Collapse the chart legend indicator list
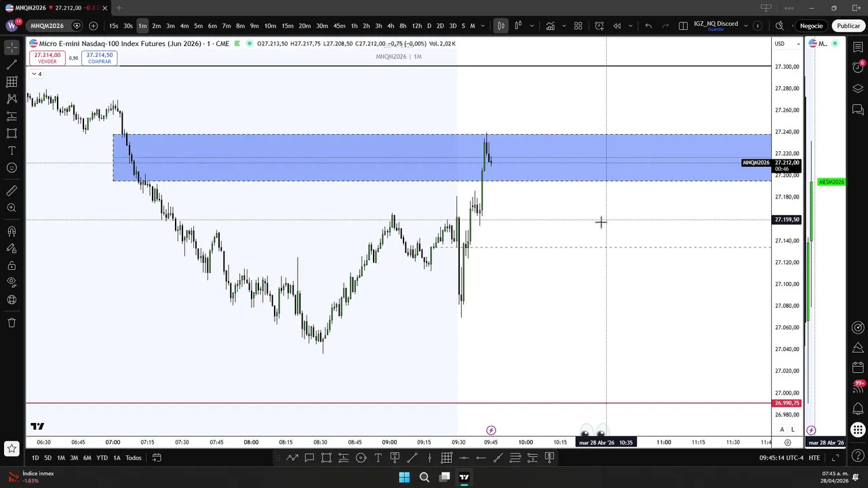The width and height of the screenshot is (868, 488). click(x=37, y=74)
